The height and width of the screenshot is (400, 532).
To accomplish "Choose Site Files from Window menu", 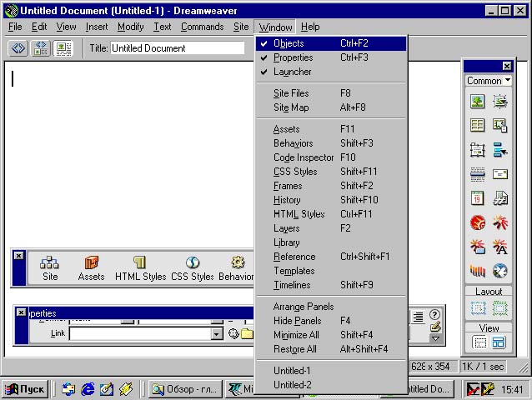I will [331, 93].
